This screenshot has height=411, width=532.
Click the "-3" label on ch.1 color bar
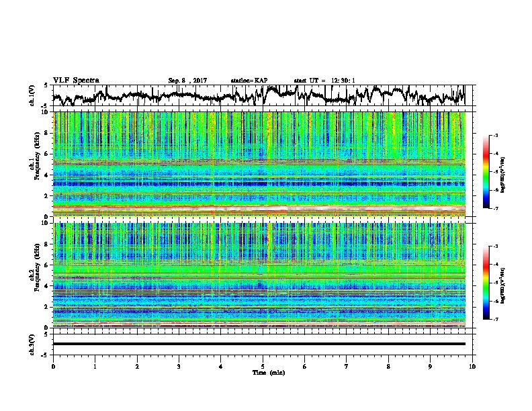click(x=496, y=135)
